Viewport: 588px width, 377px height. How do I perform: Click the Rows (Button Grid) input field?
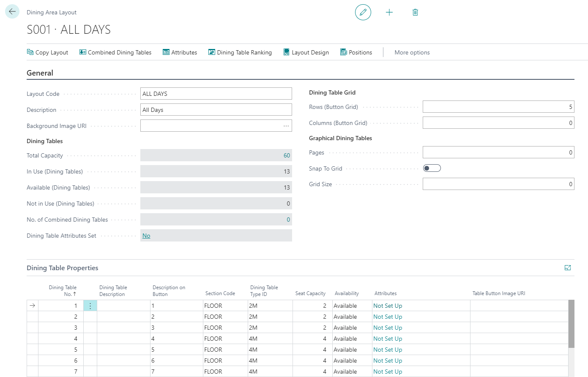[498, 107]
